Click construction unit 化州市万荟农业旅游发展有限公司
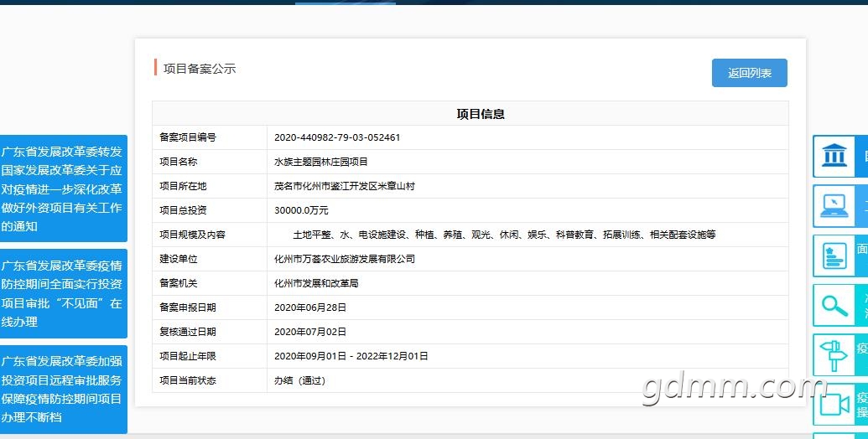The height and width of the screenshot is (439, 868). (x=344, y=259)
